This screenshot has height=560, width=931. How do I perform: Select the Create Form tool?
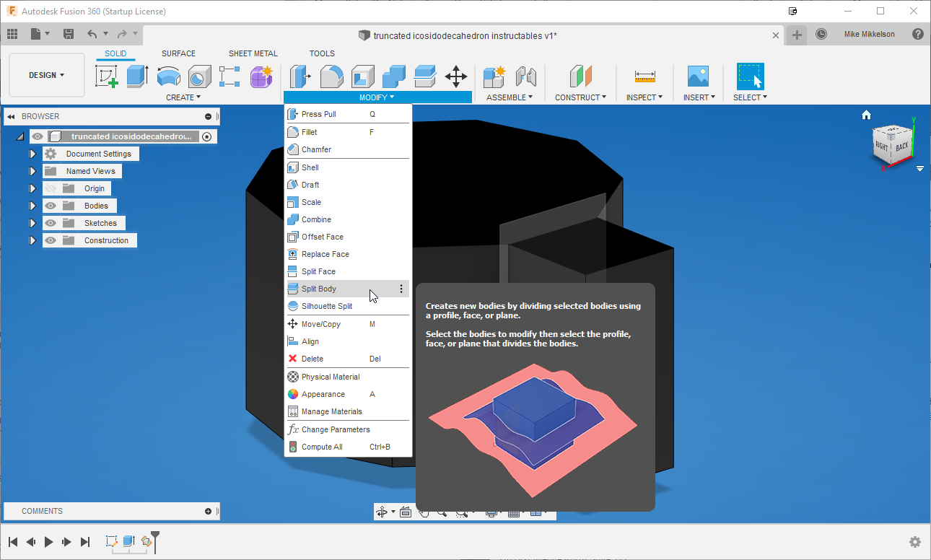tap(261, 76)
